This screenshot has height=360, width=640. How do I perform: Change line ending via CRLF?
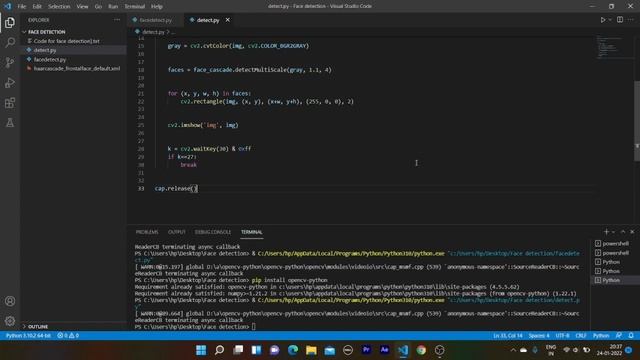[x=581, y=336]
